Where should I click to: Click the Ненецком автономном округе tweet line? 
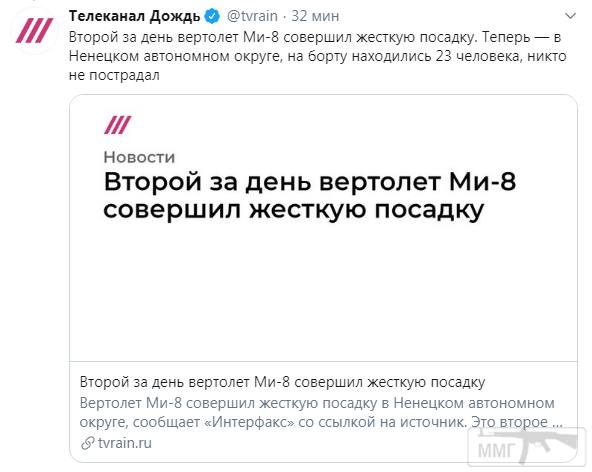point(318,56)
